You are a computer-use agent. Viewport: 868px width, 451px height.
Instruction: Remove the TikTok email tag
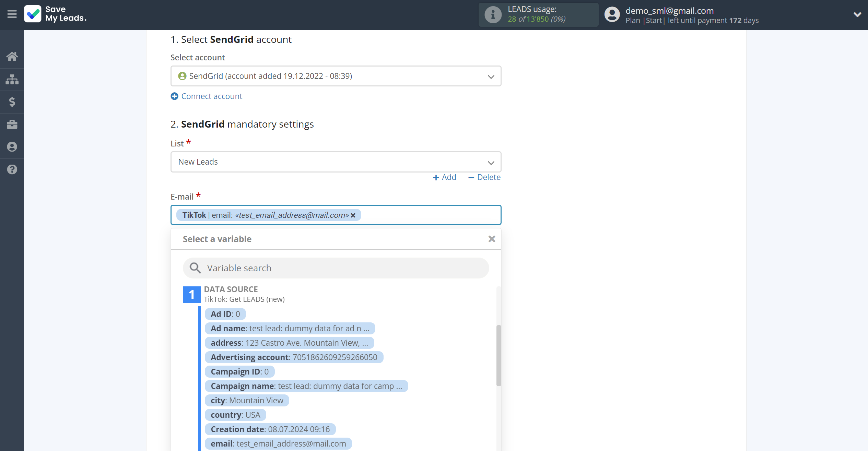(x=353, y=215)
